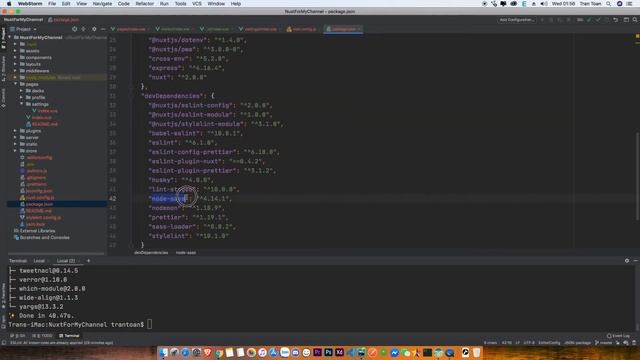Toggle the Git tool window button
The image size is (640, 360).
(x=17, y=336)
